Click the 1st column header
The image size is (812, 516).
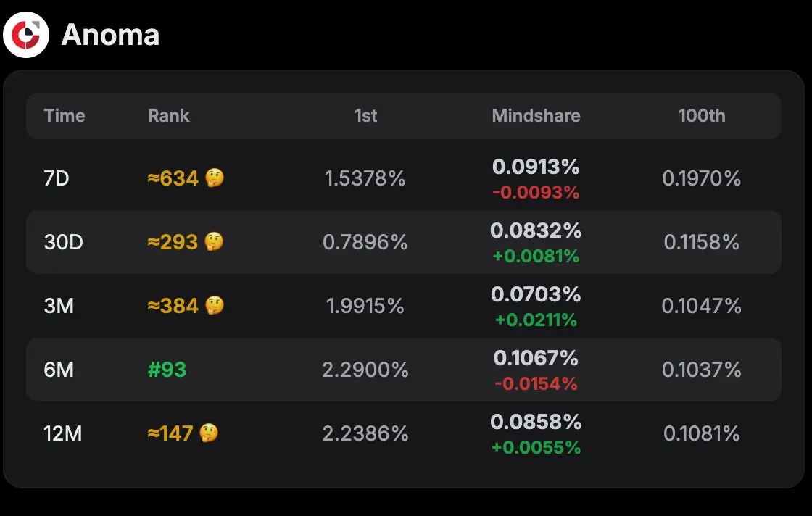pyautogui.click(x=365, y=115)
